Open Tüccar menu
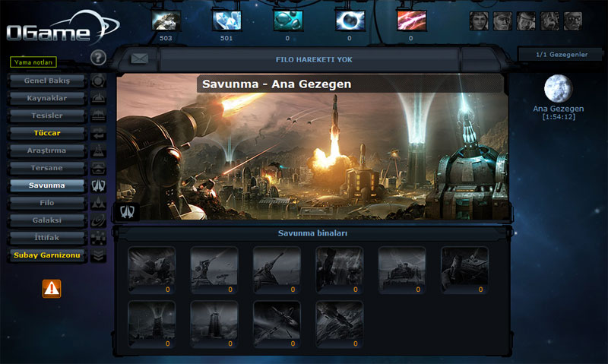The image size is (608, 364). 47,133
